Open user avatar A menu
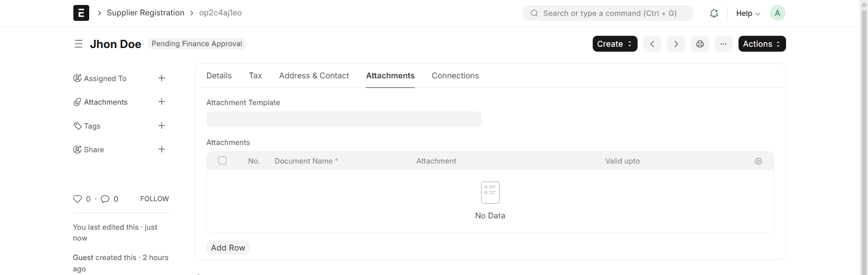The height and width of the screenshot is (275, 868). coord(777,13)
